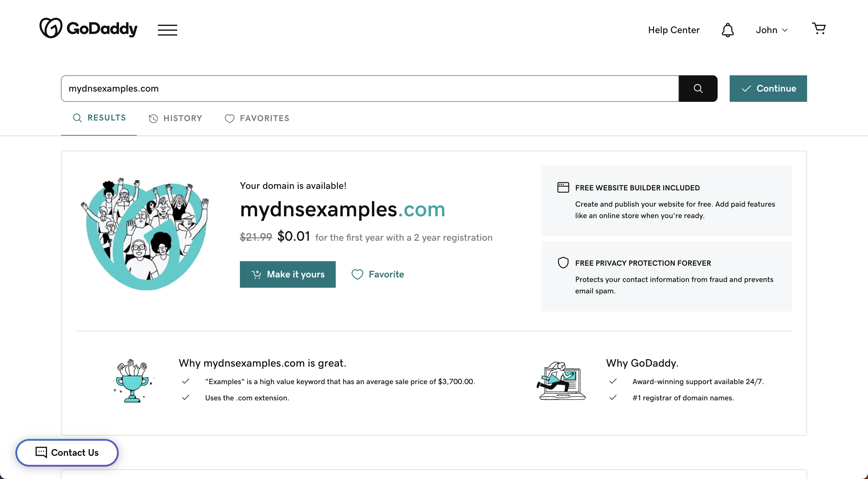The height and width of the screenshot is (479, 868).
Task: Open the History tab
Action: click(175, 118)
